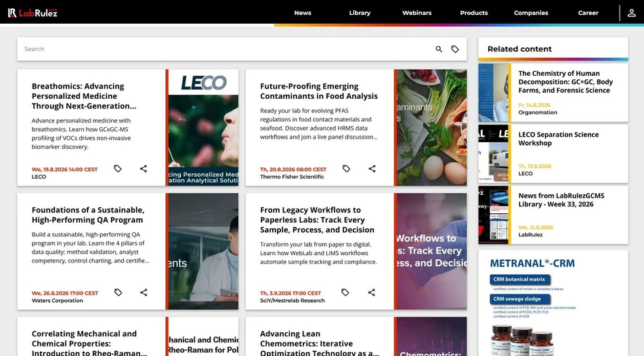This screenshot has height=356, width=644.
Task: Click 'LECO' company name on Breathomics card
Action: [x=39, y=177]
